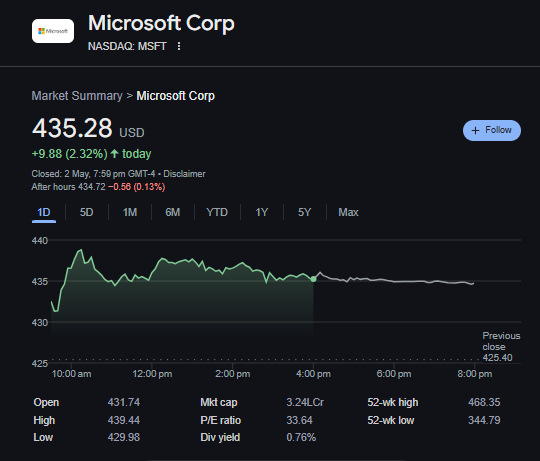540x461 pixels.
Task: Select the YTD chart range
Action: tap(217, 212)
